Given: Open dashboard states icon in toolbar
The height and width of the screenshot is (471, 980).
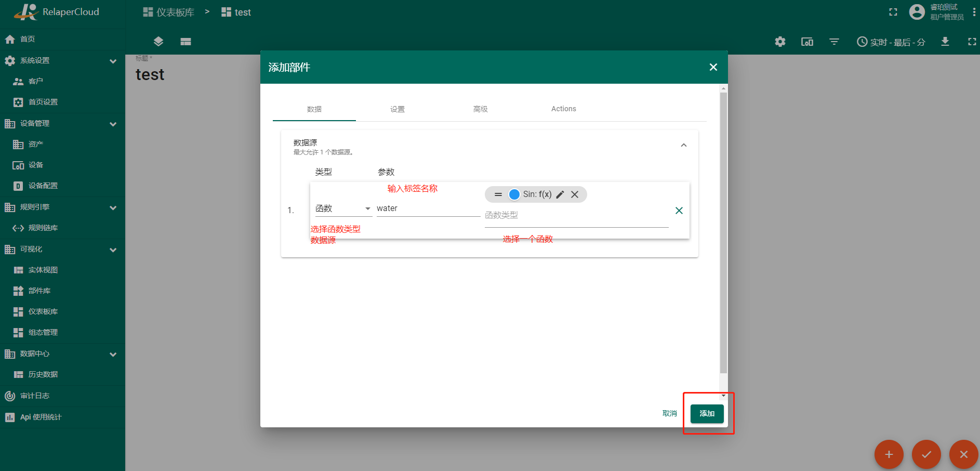Looking at the screenshot, I should pyautogui.click(x=186, y=42).
